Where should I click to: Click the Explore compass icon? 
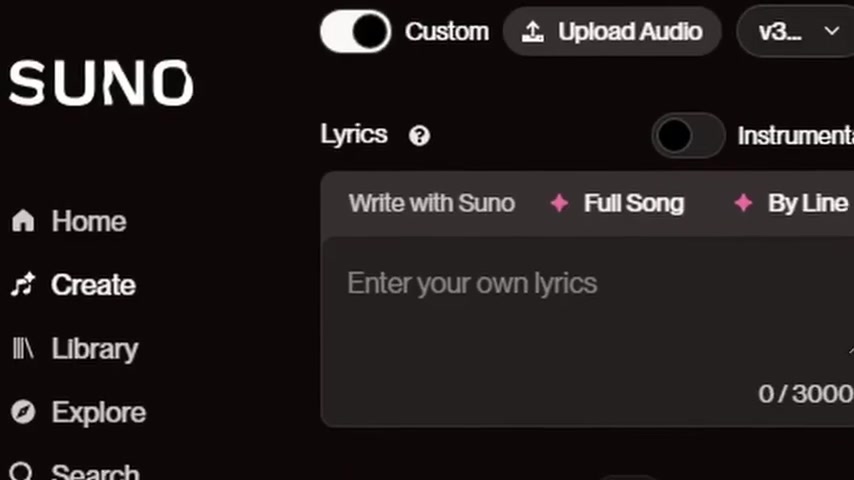(23, 412)
